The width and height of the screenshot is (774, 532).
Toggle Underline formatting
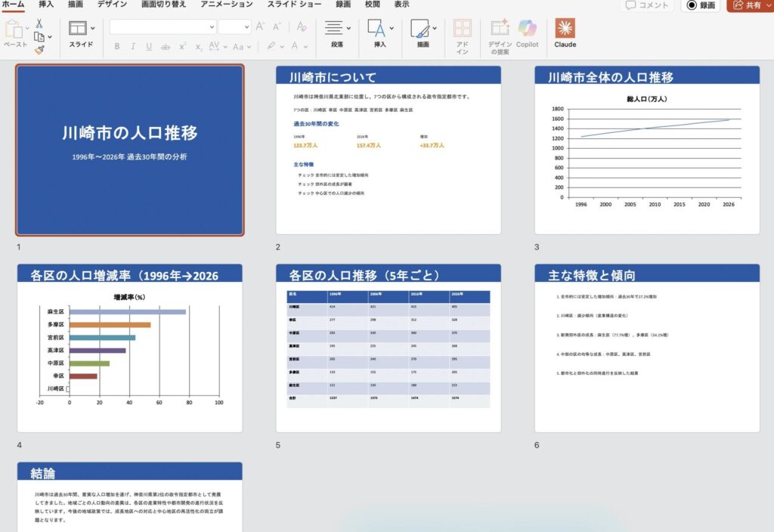(149, 47)
